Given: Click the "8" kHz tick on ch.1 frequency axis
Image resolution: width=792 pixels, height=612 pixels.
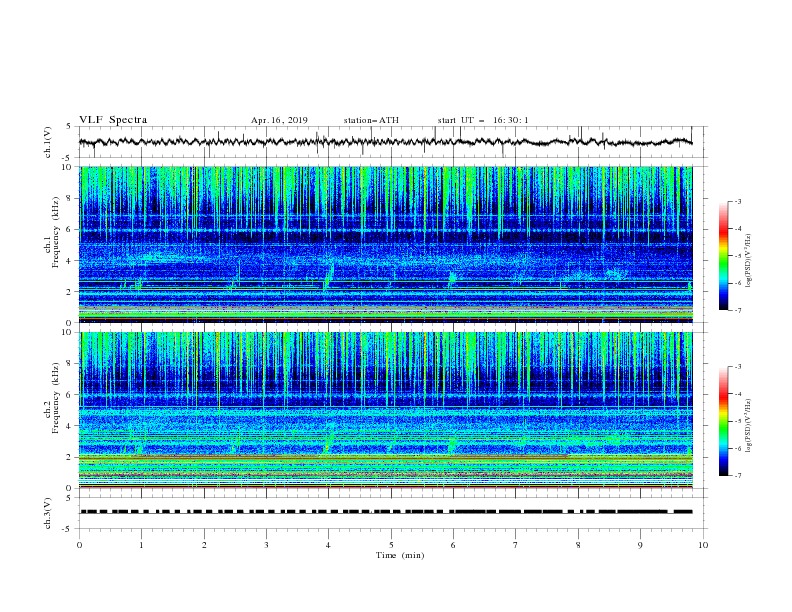Looking at the screenshot, I should tap(71, 198).
